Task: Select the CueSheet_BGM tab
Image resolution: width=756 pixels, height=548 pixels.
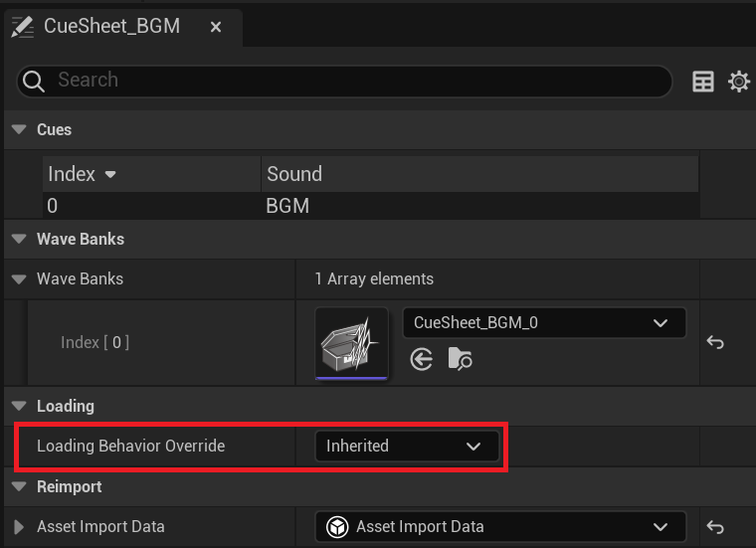Action: point(111,26)
